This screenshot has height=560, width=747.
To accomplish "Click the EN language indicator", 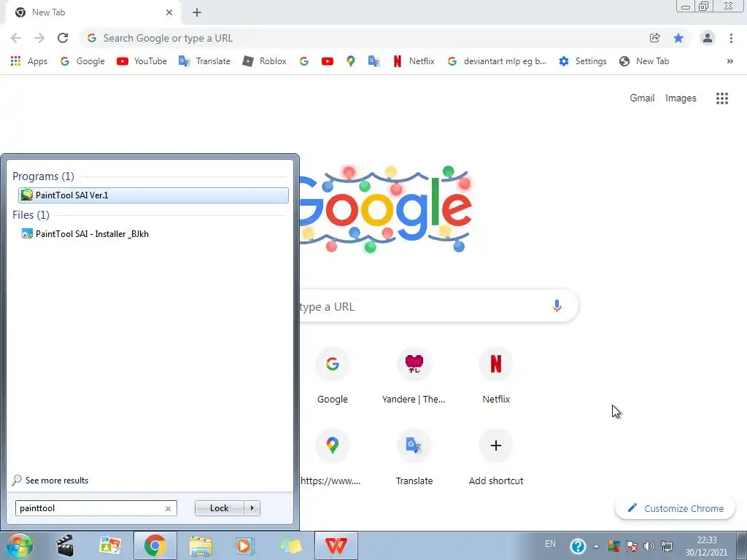I will click(x=550, y=544).
